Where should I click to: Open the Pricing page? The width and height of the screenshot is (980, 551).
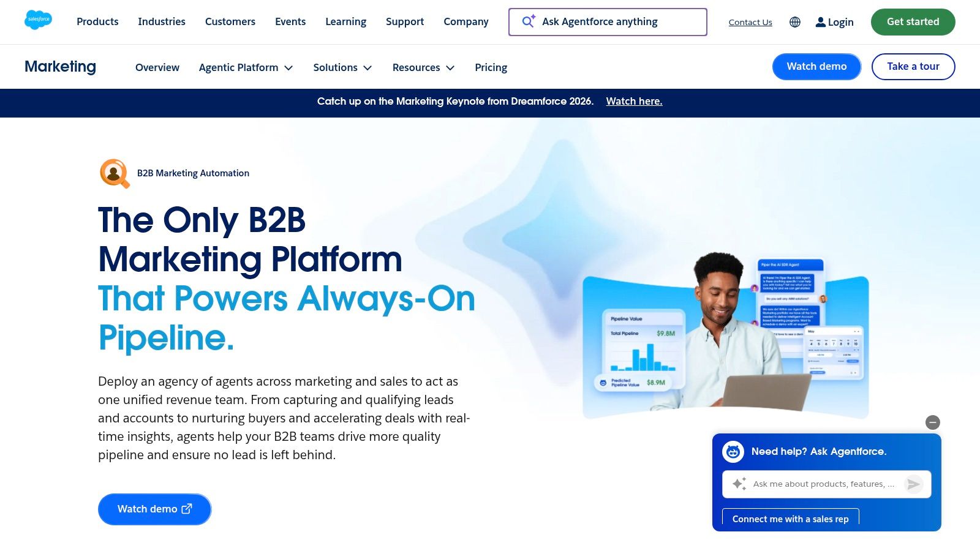[x=491, y=67]
